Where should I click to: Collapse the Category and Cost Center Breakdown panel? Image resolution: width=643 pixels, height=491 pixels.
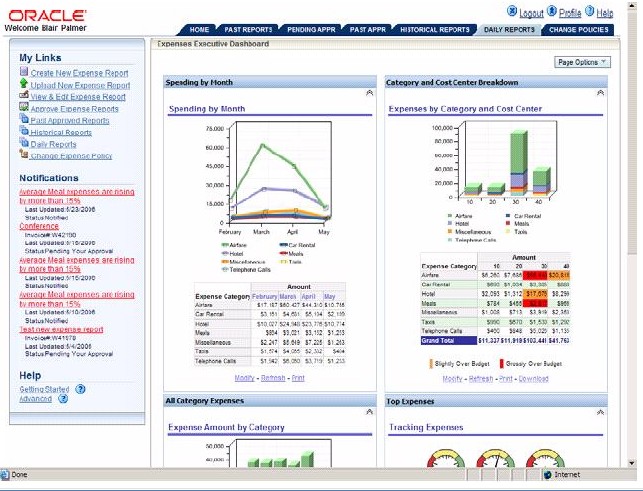tap(600, 93)
